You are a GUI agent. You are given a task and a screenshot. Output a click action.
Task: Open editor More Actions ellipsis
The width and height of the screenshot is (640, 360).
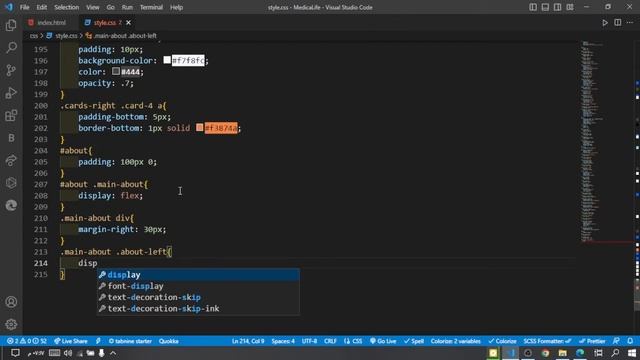[630, 23]
